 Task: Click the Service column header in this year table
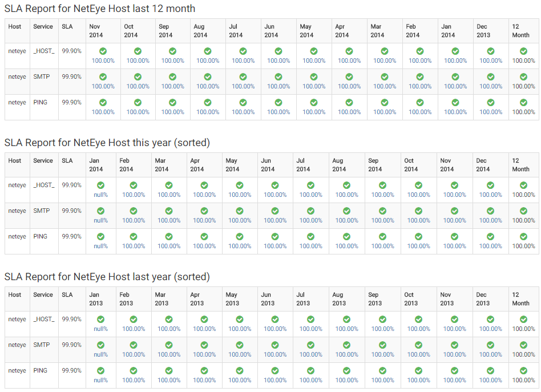(44, 165)
